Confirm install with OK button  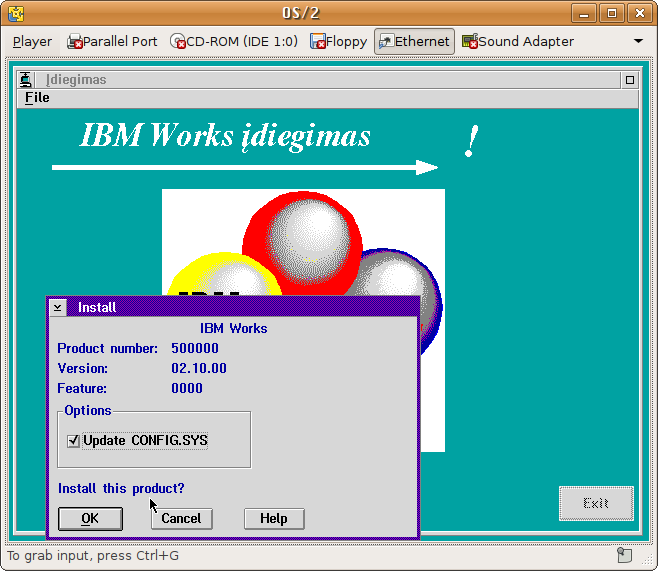coord(90,519)
